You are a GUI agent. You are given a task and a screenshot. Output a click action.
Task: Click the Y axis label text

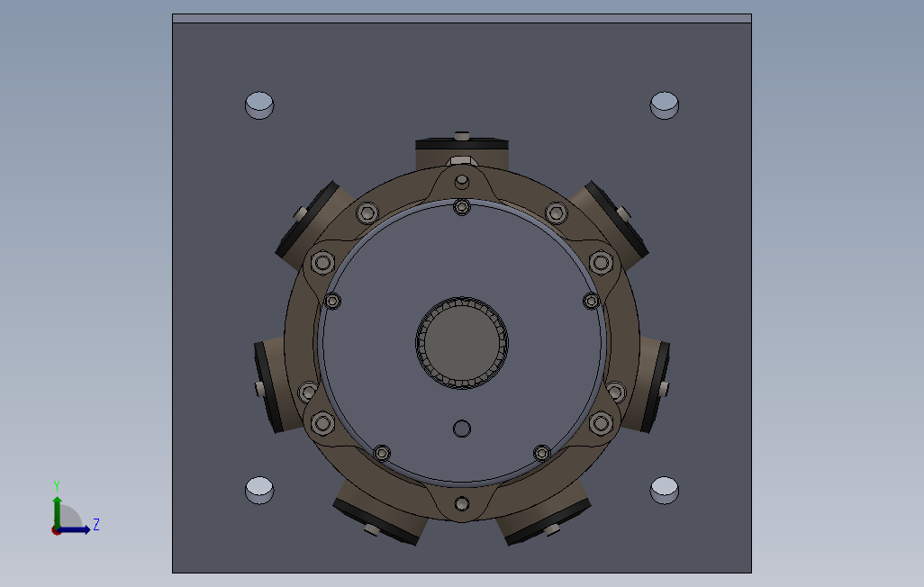pyautogui.click(x=57, y=486)
